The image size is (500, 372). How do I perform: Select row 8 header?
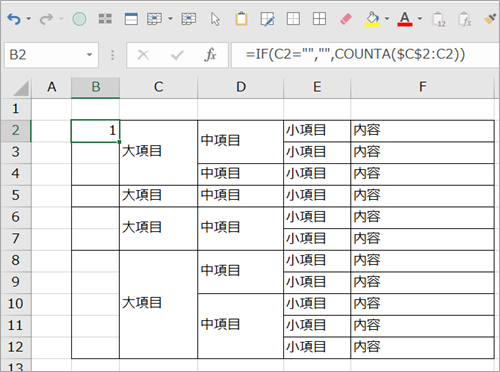15,261
